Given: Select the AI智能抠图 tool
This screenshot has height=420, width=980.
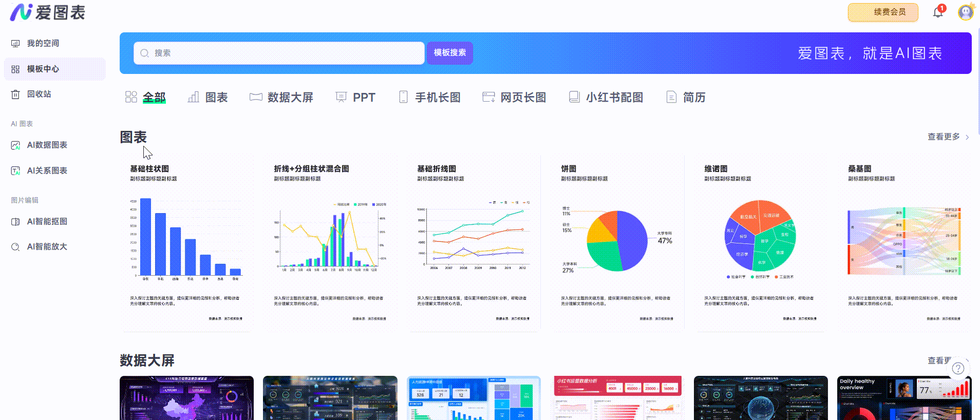Looking at the screenshot, I should coord(47,222).
